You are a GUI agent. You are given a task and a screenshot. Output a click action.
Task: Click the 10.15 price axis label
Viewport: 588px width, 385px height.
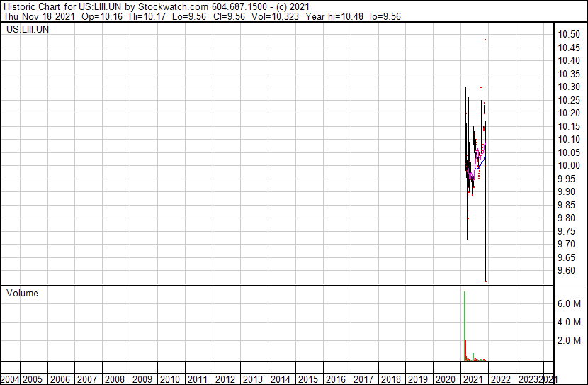pyautogui.click(x=569, y=126)
